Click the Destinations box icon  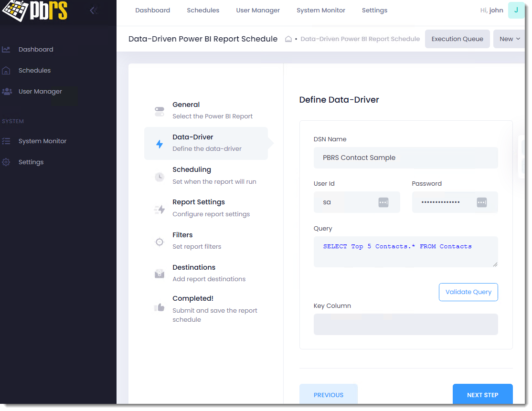click(160, 274)
